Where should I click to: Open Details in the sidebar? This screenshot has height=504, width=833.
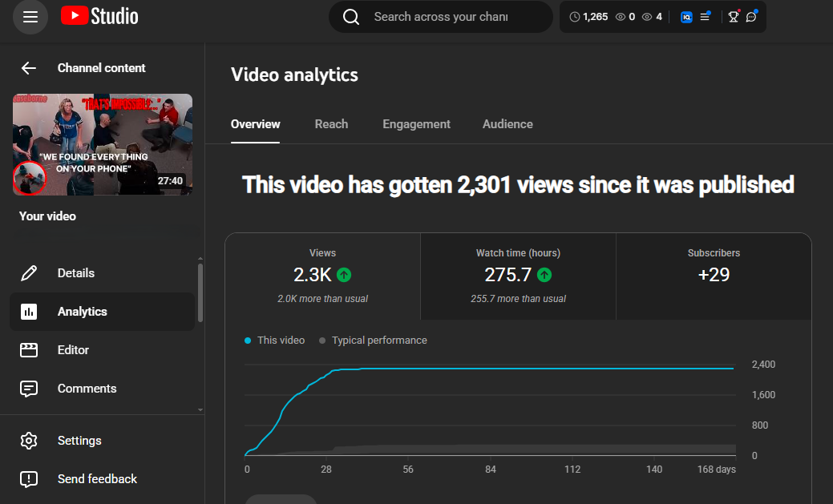click(76, 273)
